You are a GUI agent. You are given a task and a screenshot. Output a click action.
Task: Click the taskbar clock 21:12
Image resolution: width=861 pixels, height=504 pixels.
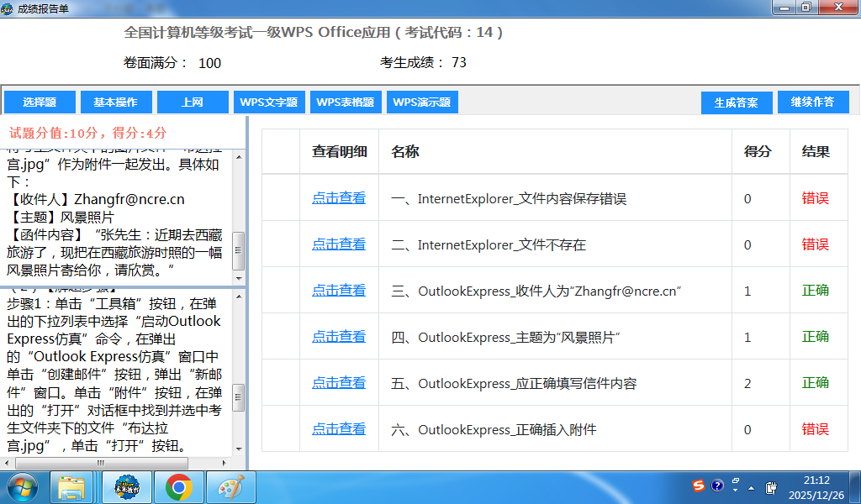[x=816, y=480]
